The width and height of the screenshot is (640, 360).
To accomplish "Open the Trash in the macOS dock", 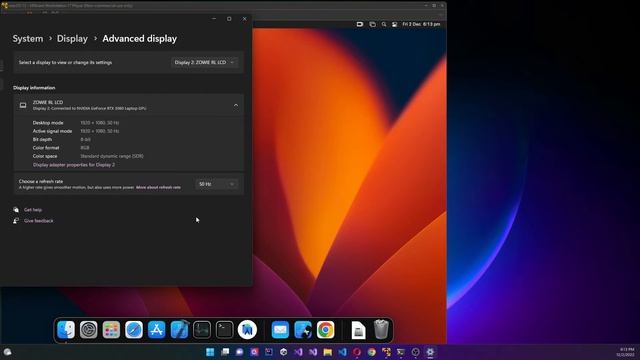I will (381, 329).
